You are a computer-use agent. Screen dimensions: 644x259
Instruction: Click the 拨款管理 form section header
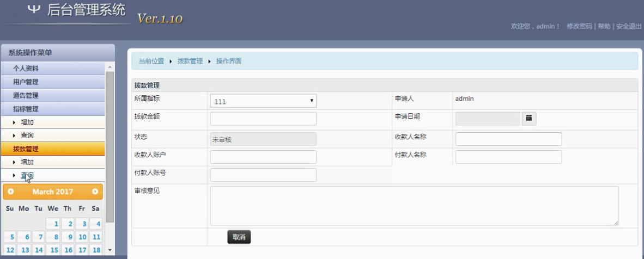385,85
